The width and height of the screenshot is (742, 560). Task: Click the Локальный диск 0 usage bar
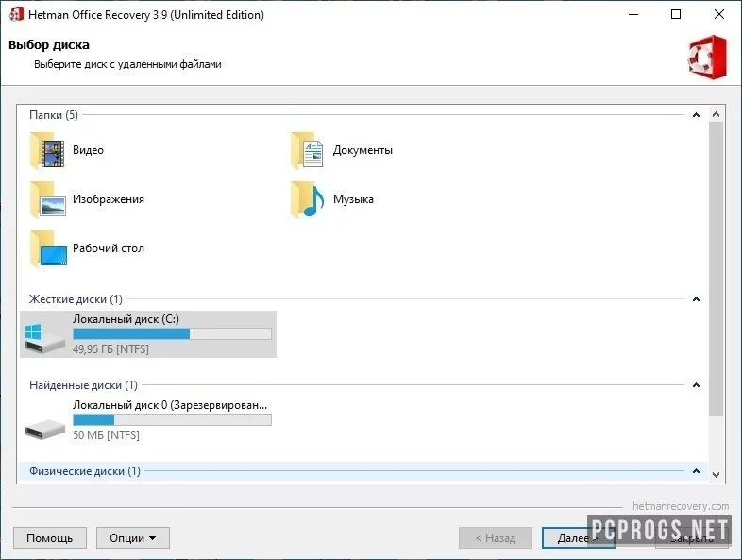click(172, 420)
